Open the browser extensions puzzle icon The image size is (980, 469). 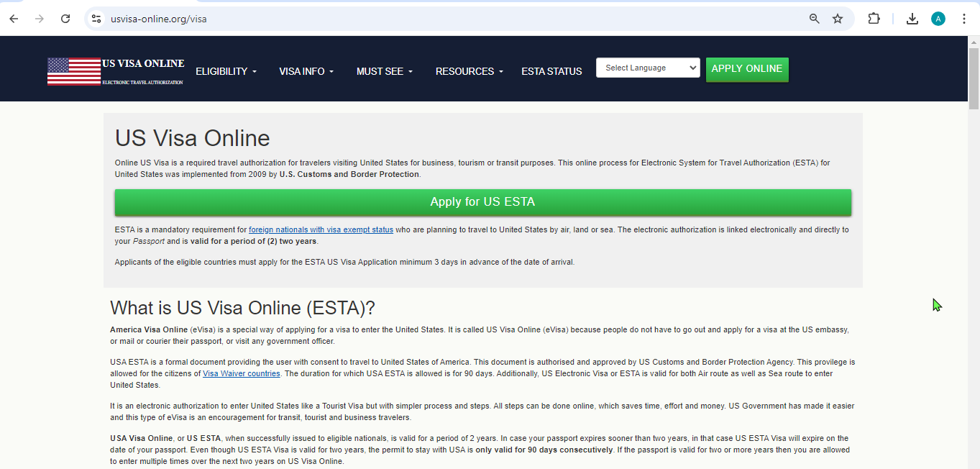pyautogui.click(x=874, y=19)
